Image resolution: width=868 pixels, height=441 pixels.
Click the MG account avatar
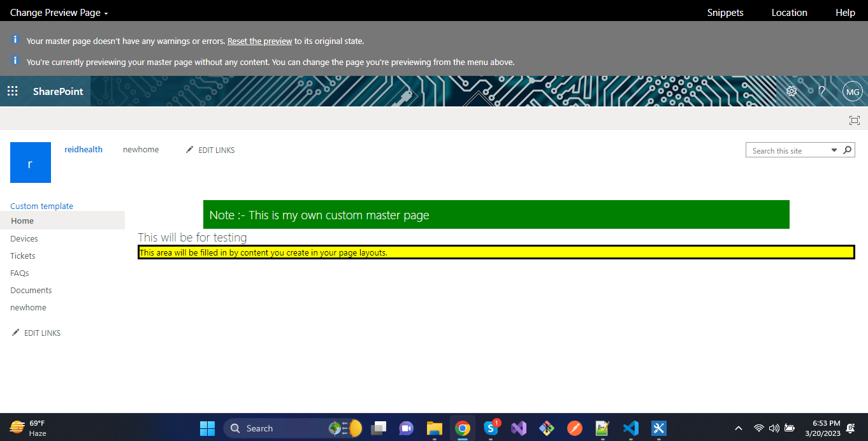852,91
